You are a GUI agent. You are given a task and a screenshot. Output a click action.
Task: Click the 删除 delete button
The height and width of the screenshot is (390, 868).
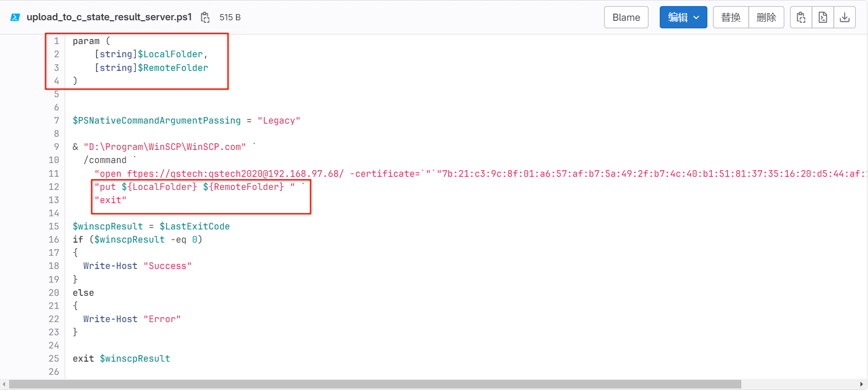(766, 17)
